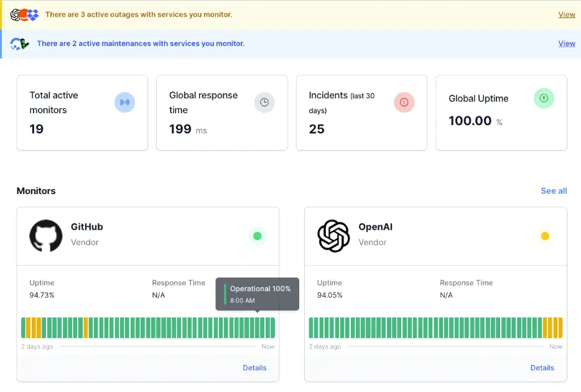Open the View link for active maintenances
Viewport: 581px width, 392px height.
click(x=567, y=44)
